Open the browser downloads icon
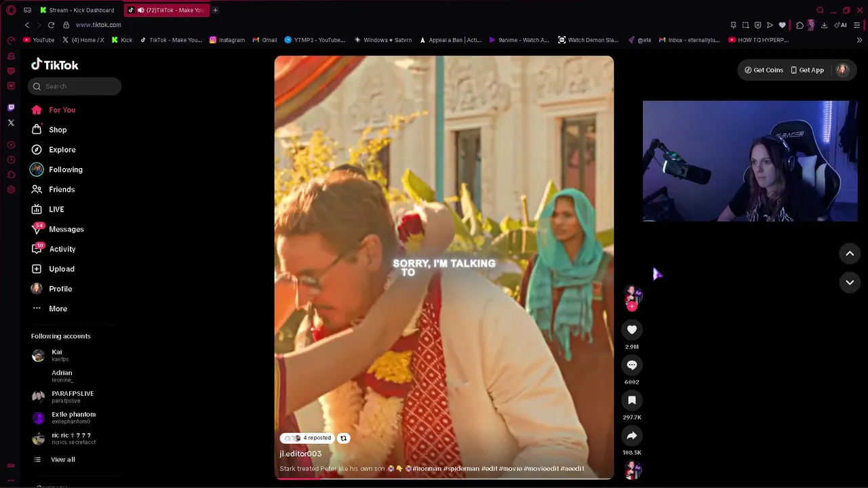The width and height of the screenshot is (868, 488). (824, 25)
